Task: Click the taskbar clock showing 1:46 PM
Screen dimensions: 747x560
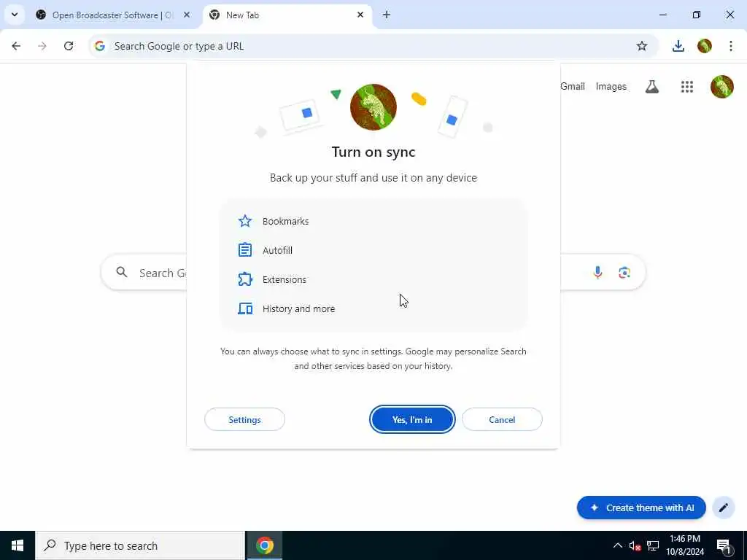Action: tap(684, 545)
